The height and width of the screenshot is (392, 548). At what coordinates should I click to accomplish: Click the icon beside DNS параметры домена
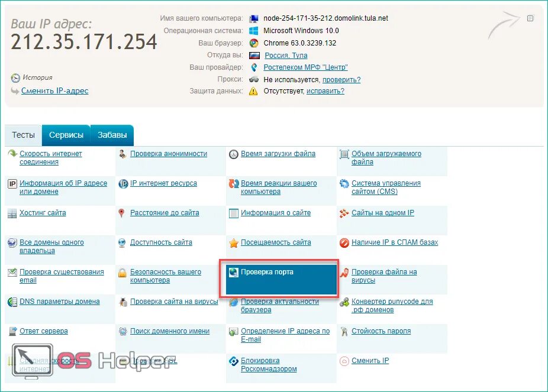click(x=12, y=302)
